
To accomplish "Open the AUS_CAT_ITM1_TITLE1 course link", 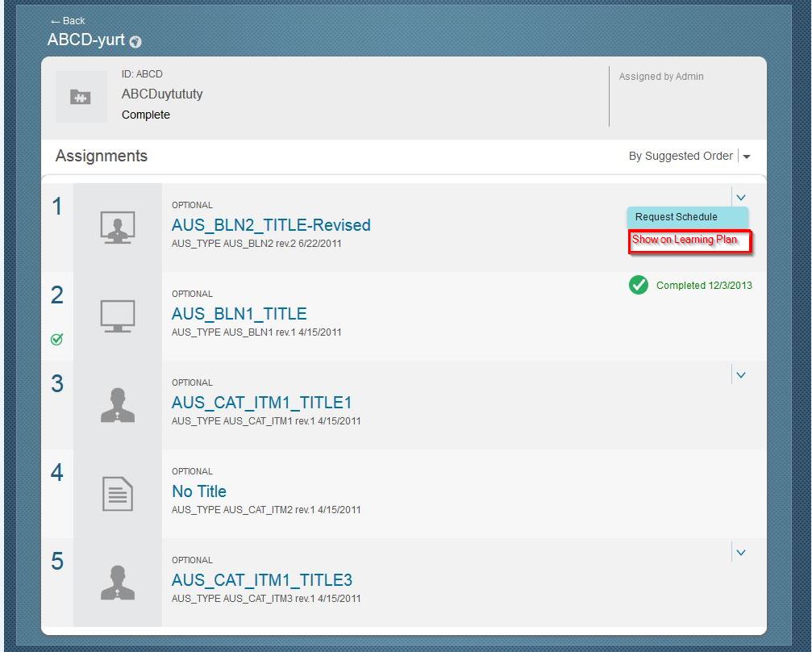I will click(261, 402).
